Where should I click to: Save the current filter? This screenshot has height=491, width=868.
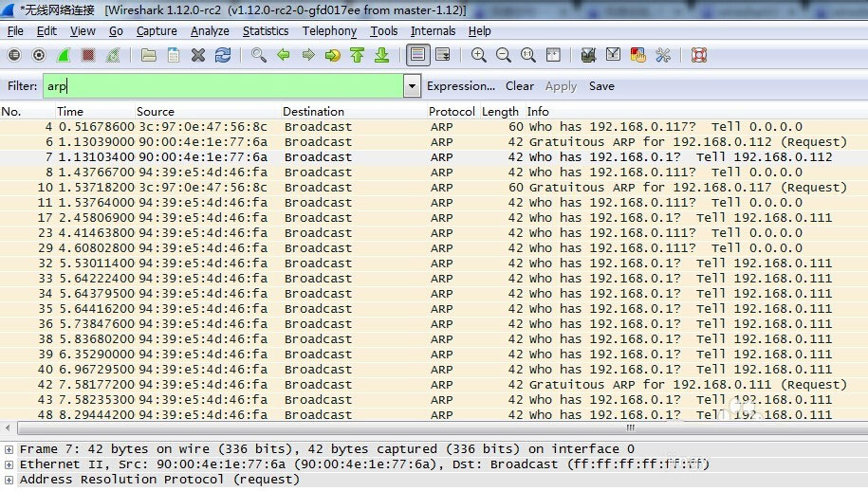tap(601, 85)
